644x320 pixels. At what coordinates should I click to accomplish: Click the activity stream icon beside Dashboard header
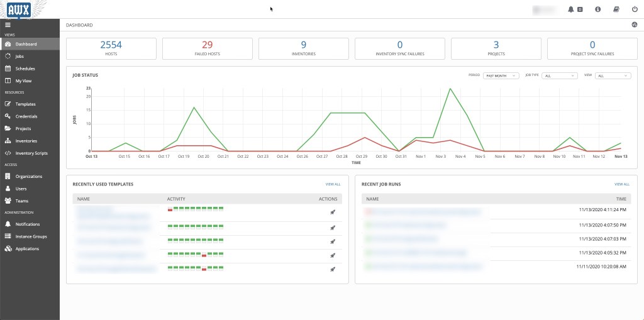click(x=634, y=25)
